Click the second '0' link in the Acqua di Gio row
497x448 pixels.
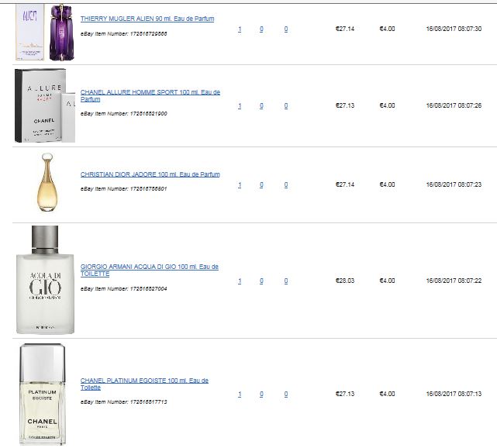pyautogui.click(x=286, y=281)
